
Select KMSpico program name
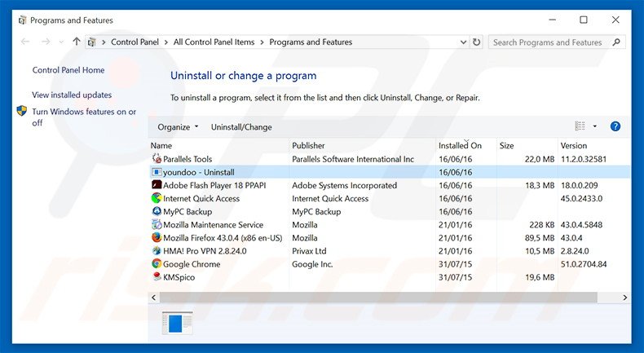(x=179, y=277)
